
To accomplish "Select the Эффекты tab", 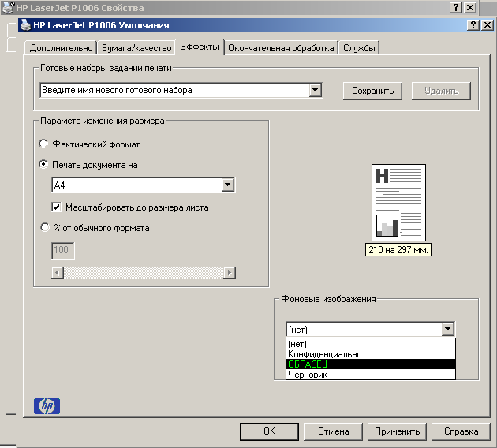I will pos(200,47).
